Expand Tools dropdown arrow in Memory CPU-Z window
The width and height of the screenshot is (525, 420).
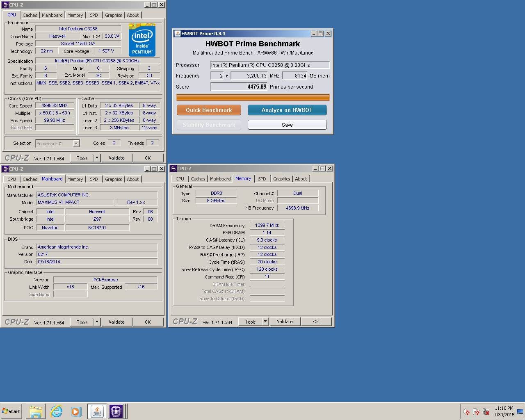tap(265, 322)
